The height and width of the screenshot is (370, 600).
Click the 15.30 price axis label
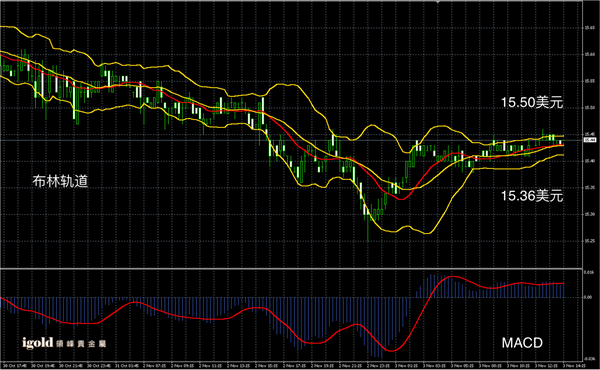589,214
